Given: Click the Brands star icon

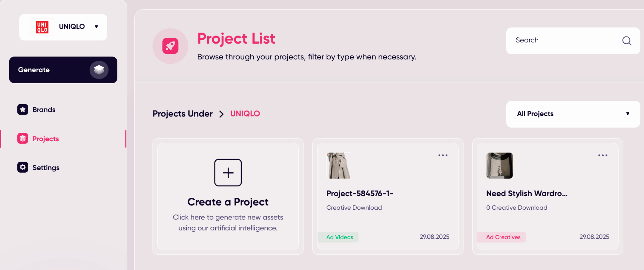Looking at the screenshot, I should coord(23,110).
